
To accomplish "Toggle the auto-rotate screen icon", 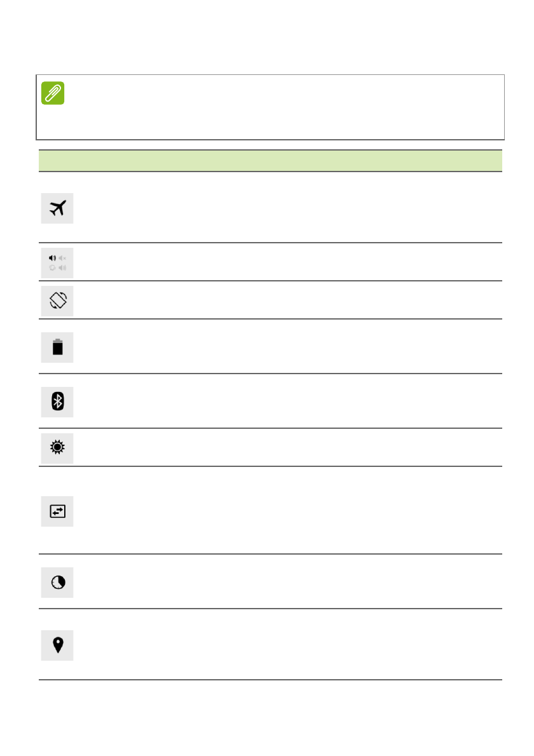I will [57, 300].
